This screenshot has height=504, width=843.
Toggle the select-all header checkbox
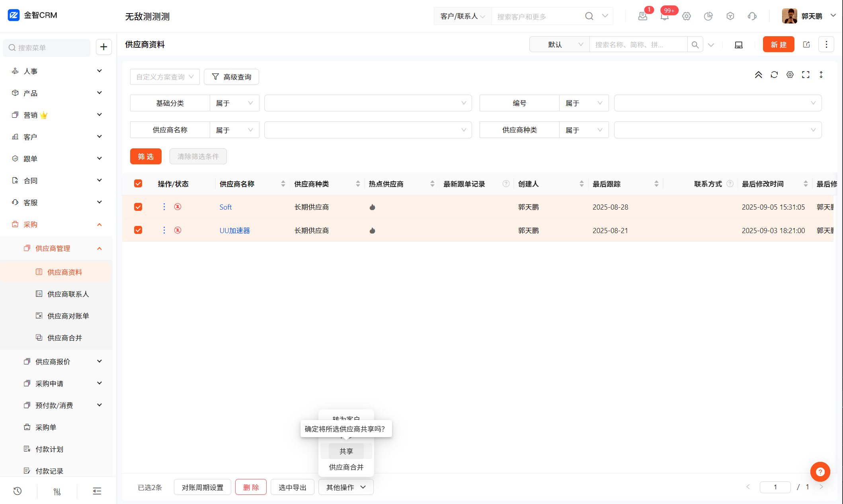tap(138, 183)
